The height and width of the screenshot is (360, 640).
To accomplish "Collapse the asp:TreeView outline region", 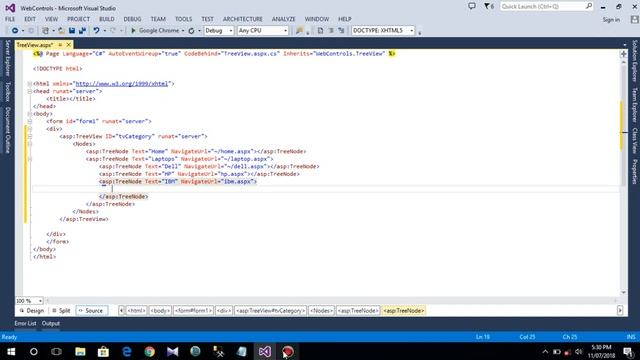I will point(30,136).
